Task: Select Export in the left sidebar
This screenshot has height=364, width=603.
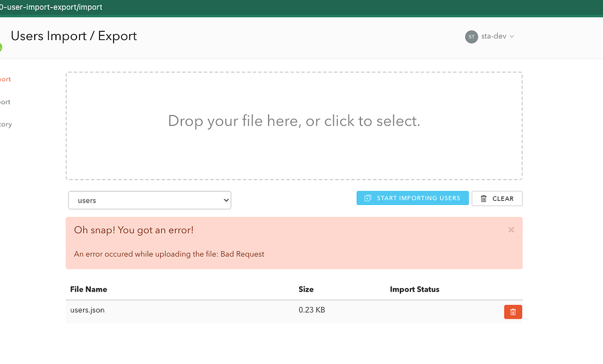Action: click(x=5, y=101)
